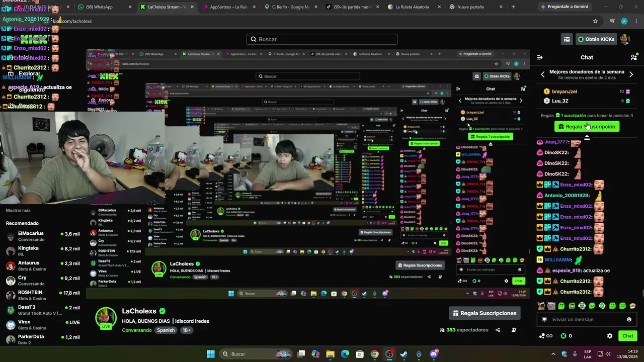The width and height of the screenshot is (644, 362).
Task: Open the icon button left of Obtén KICKs
Action: 567,39
